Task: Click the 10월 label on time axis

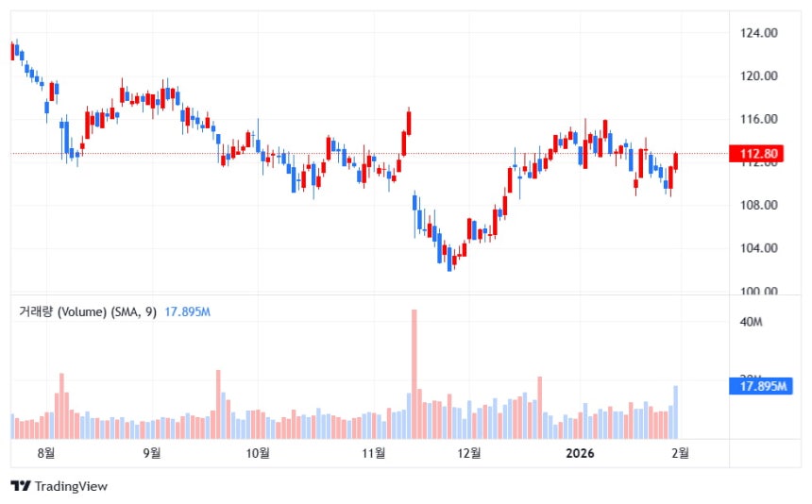Action: point(258,453)
